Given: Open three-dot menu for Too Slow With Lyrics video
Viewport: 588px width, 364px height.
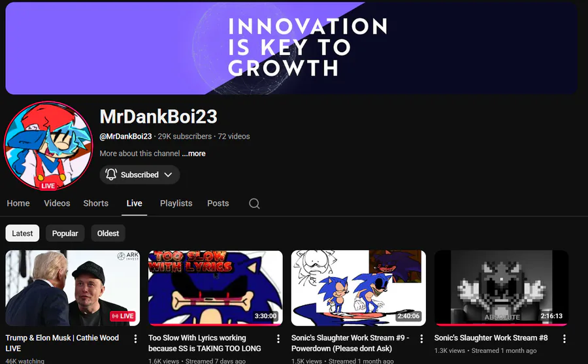Looking at the screenshot, I should [x=278, y=339].
